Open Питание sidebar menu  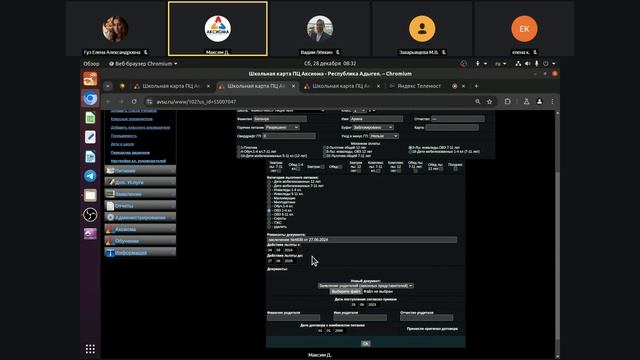[140, 171]
